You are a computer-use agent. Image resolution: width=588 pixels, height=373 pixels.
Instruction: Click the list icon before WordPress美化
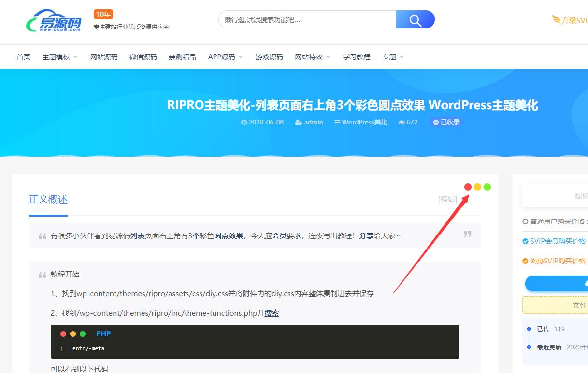(x=337, y=123)
